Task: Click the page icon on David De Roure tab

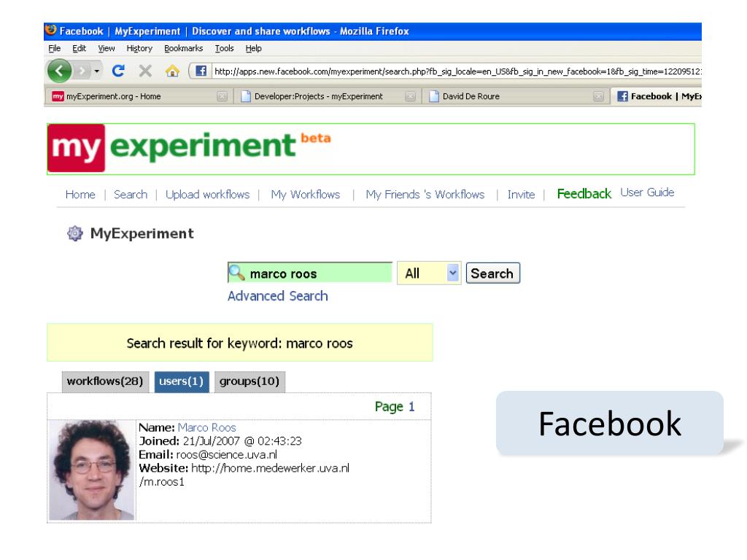Action: click(433, 96)
